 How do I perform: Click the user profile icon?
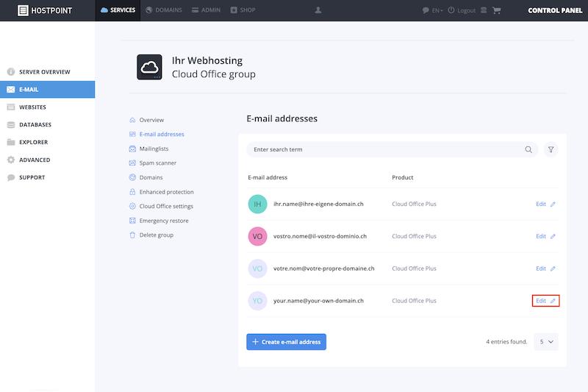(x=318, y=10)
